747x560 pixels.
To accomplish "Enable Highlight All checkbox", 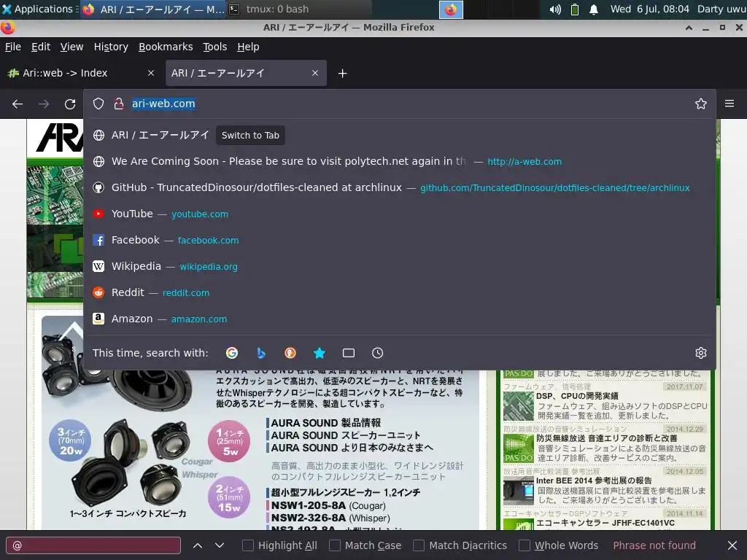I will pyautogui.click(x=248, y=545).
